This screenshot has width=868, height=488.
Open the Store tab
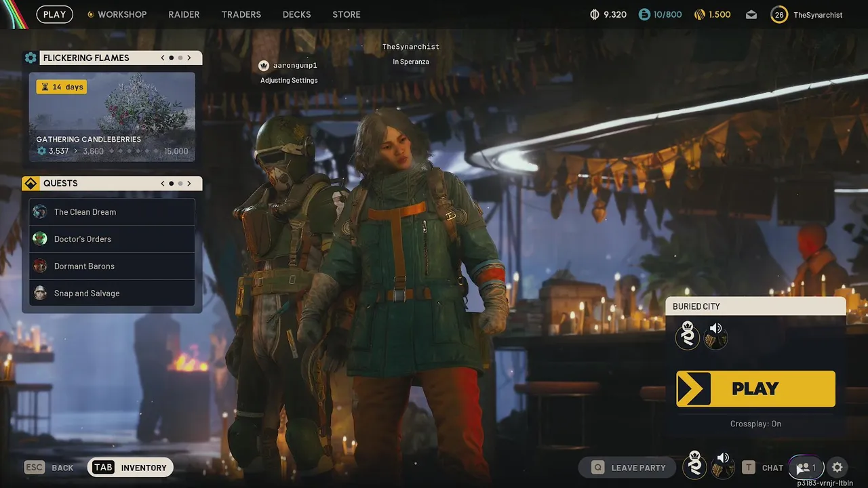pyautogui.click(x=347, y=14)
